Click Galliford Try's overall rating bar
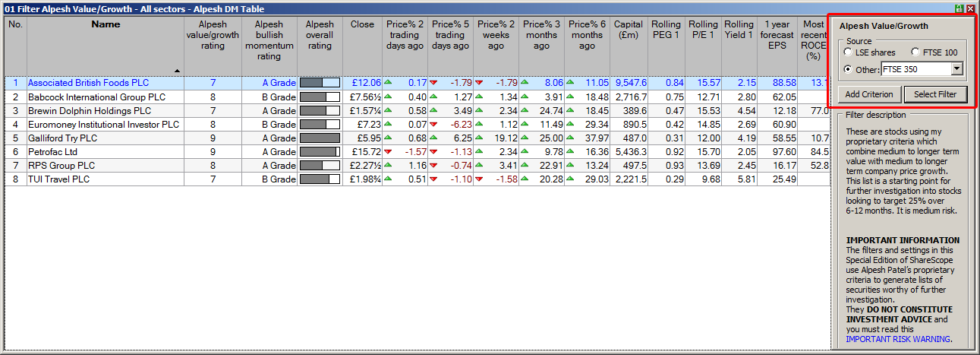Screen dimensions: 980x355 pyautogui.click(x=320, y=138)
